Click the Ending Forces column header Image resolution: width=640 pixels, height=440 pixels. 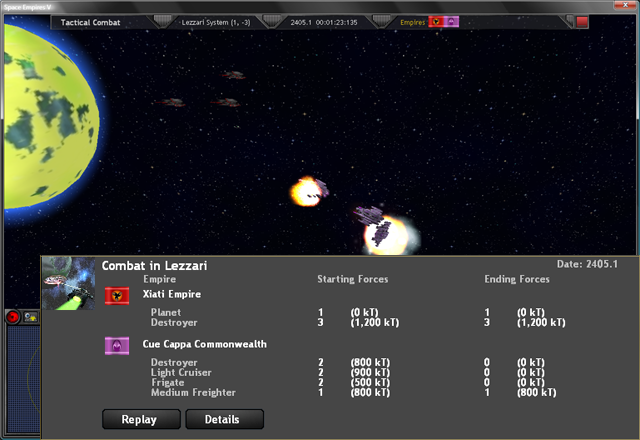click(517, 279)
